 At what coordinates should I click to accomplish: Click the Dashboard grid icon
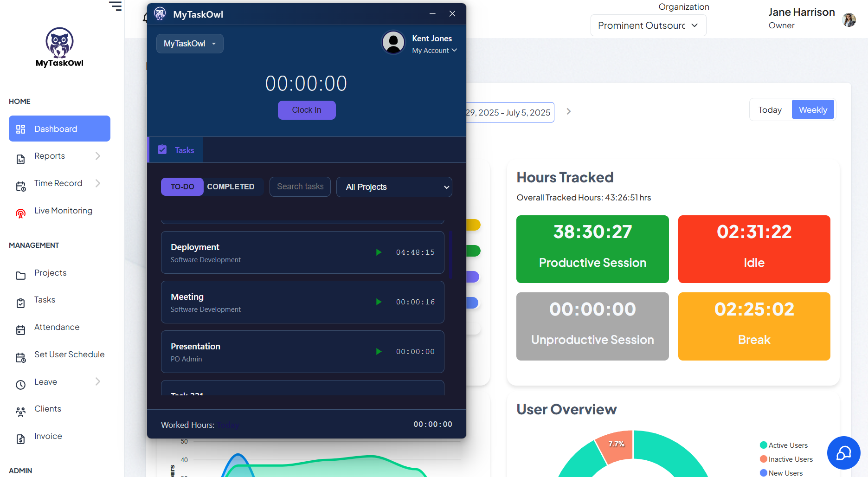(x=20, y=129)
